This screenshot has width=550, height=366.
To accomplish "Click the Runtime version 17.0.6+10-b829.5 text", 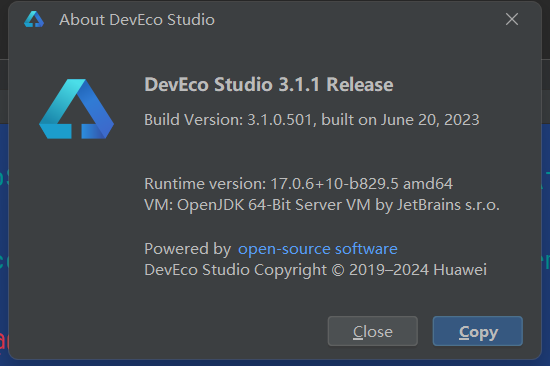I will 299,184.
